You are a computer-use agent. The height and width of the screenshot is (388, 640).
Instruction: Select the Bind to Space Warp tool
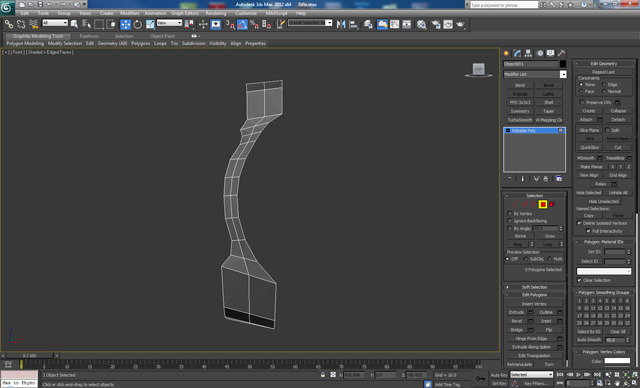point(33,24)
